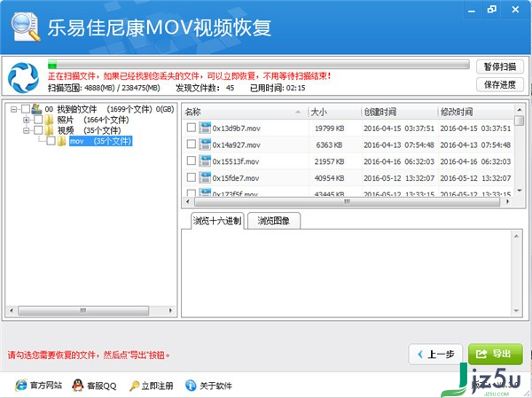Check the 00 找到的文件 root checkbox
Viewport: 532px width, 398px height.
tap(26, 109)
